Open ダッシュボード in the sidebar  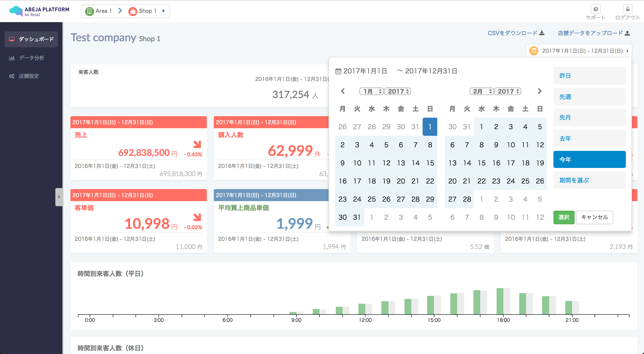(x=31, y=39)
